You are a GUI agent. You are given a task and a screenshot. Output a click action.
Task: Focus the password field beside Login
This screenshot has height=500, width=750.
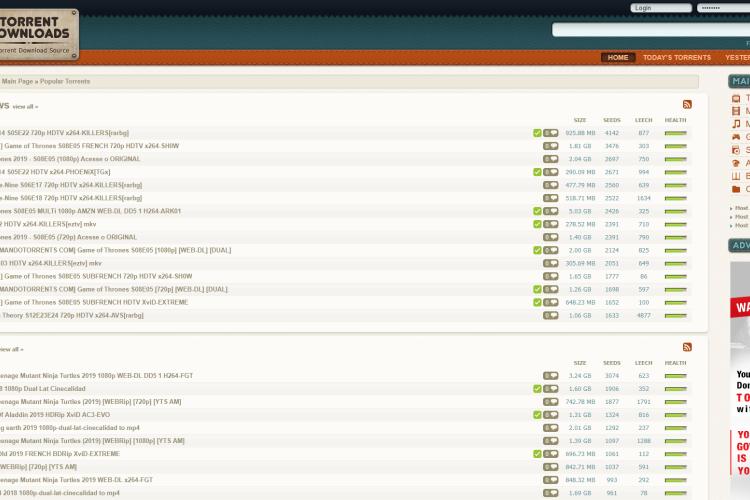pyautogui.click(x=723, y=8)
